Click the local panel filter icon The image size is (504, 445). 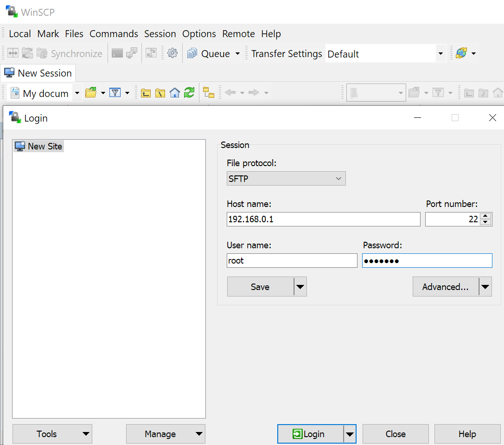(115, 93)
